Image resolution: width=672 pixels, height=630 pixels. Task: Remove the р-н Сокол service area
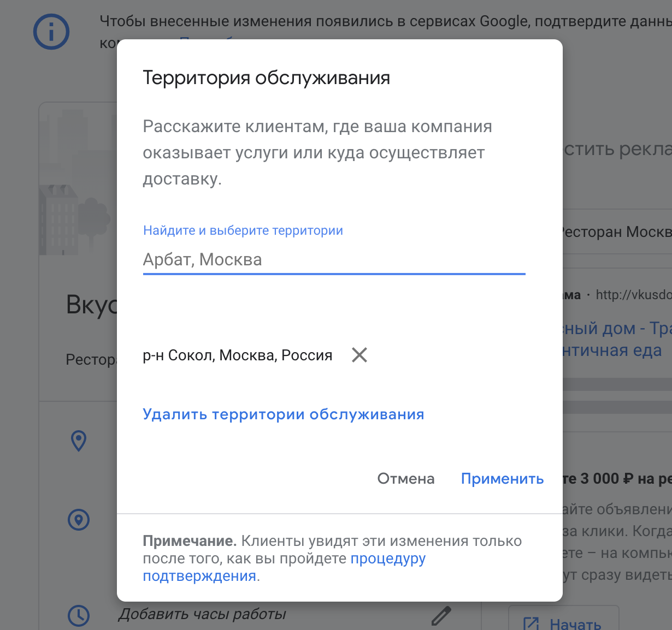tap(359, 355)
